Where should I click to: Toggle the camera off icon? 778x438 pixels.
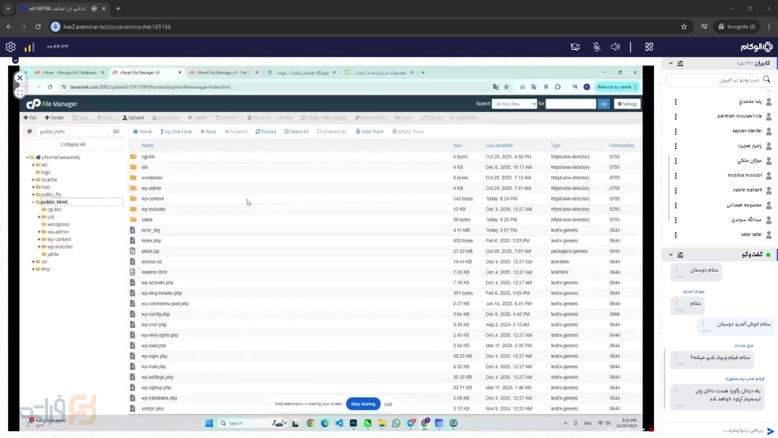click(x=575, y=47)
